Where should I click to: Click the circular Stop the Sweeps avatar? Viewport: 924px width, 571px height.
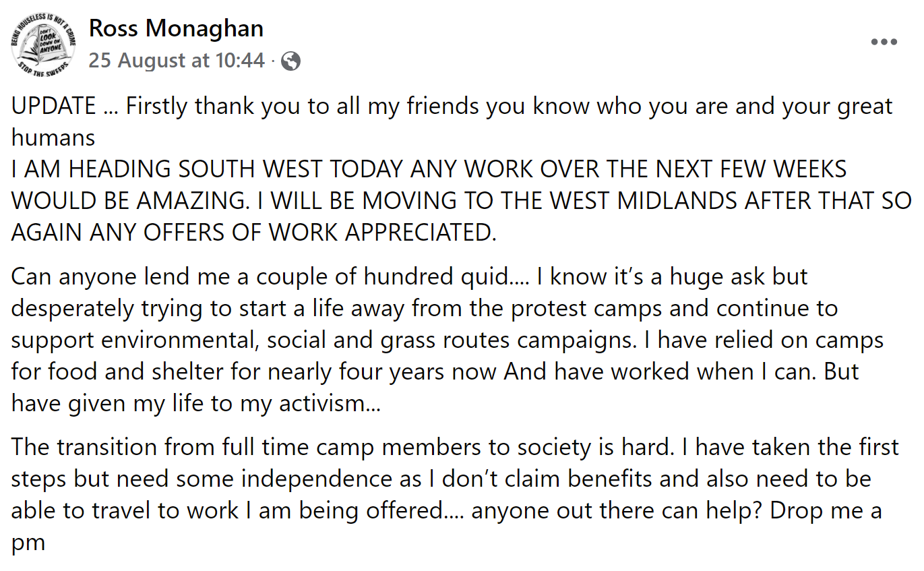pyautogui.click(x=43, y=44)
